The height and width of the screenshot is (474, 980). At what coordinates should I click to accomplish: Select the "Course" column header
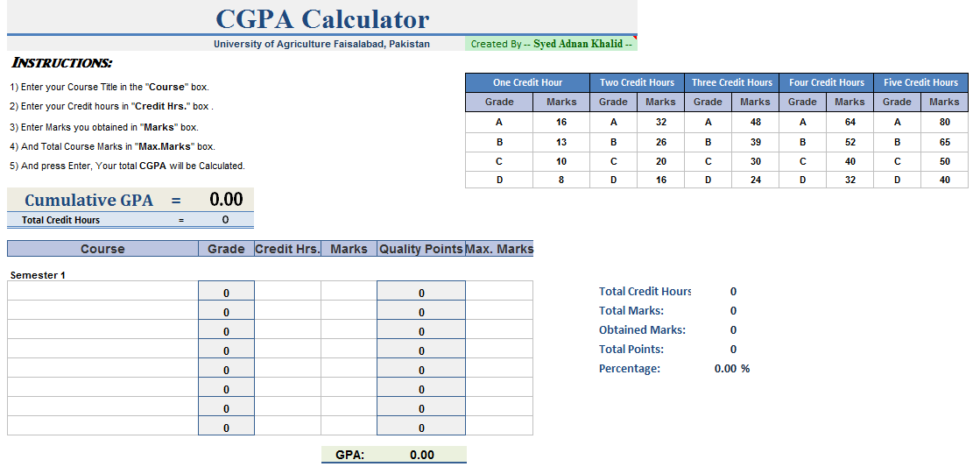(x=102, y=249)
